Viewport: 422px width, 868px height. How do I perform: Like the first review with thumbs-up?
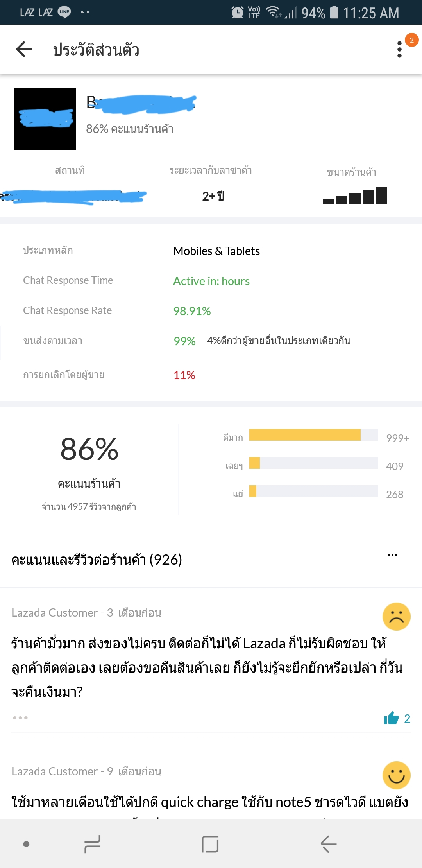(391, 718)
